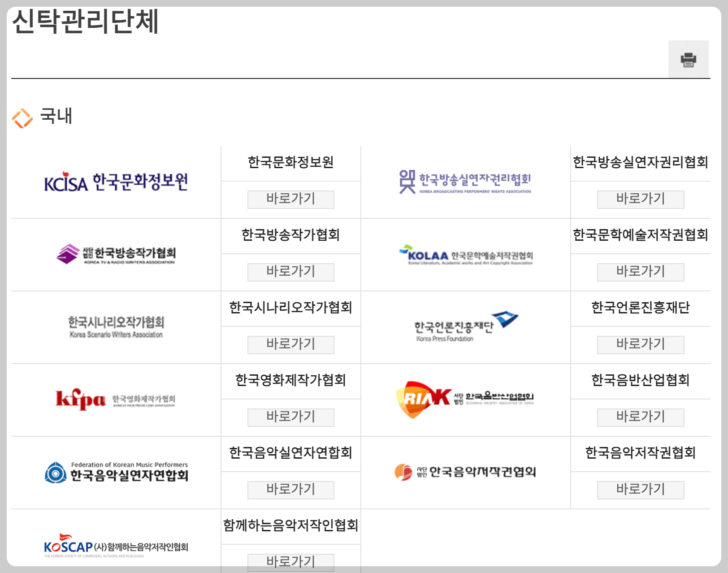The image size is (728, 573).
Task: Click the KCISA 한국문화정보원 logo
Action: (116, 182)
